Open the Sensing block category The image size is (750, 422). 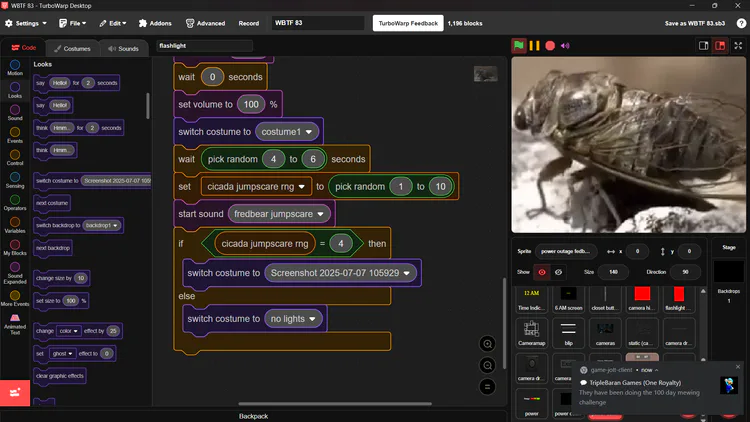coord(15,180)
